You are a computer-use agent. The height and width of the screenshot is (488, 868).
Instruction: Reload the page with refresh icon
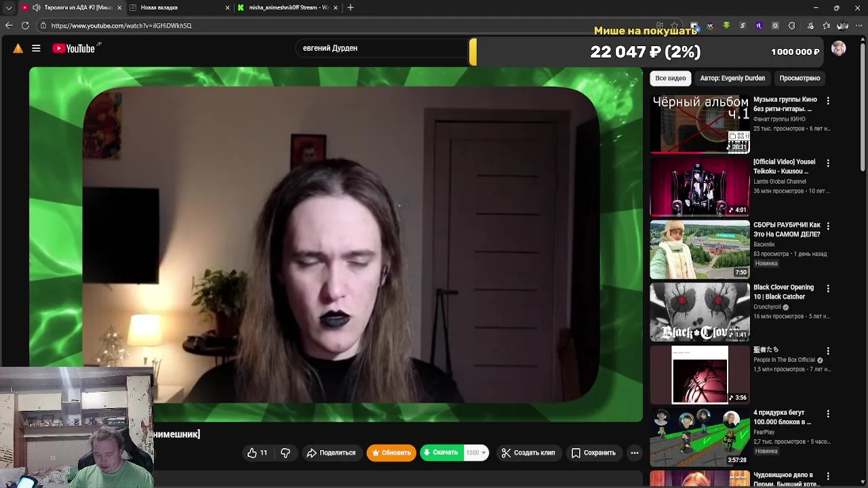[x=25, y=25]
